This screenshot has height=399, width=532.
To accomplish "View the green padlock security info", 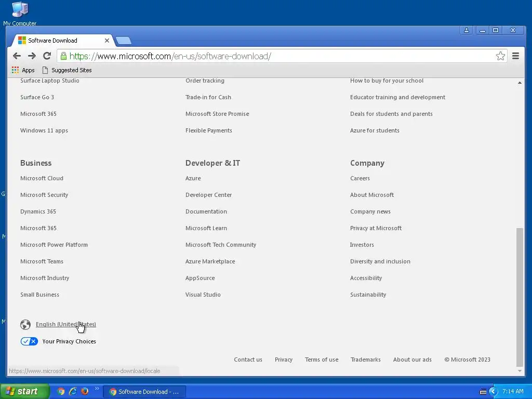I will 63,56.
